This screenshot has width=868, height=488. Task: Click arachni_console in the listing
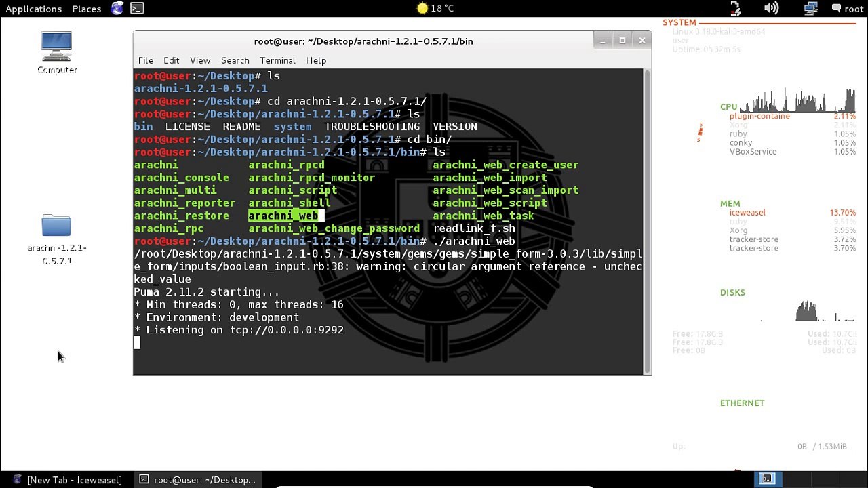pos(182,178)
